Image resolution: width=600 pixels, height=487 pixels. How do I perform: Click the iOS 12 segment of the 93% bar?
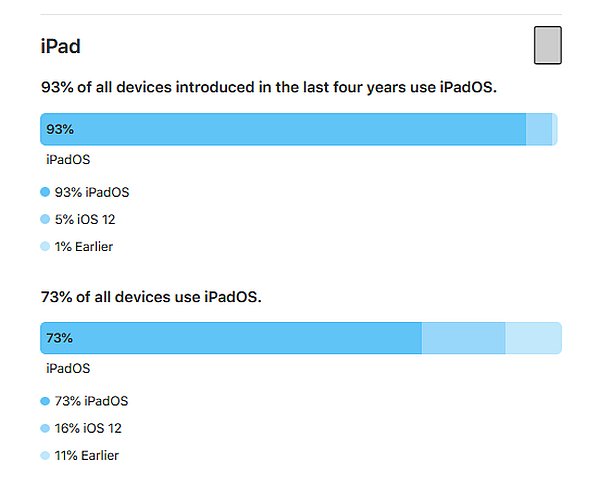(x=539, y=129)
